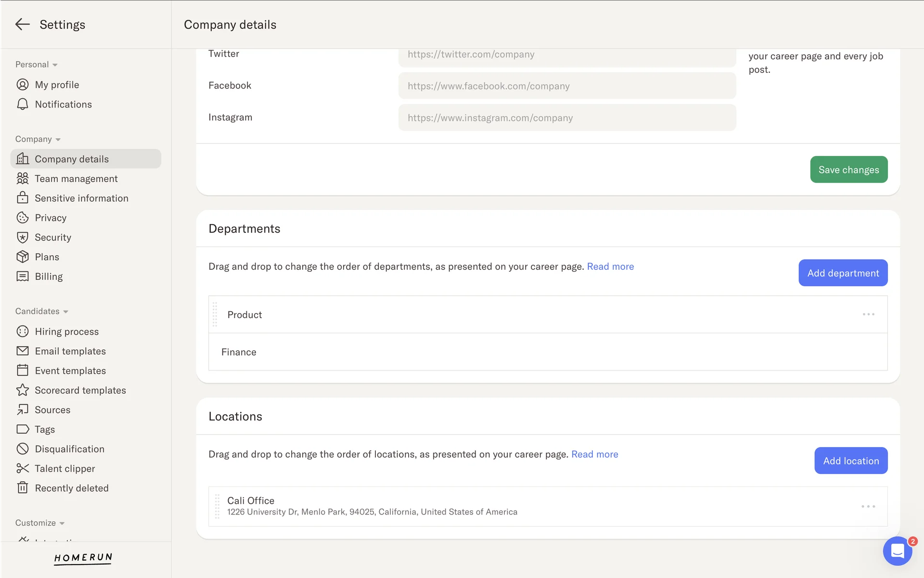
Task: Collapse the Personal section
Action: [55, 65]
